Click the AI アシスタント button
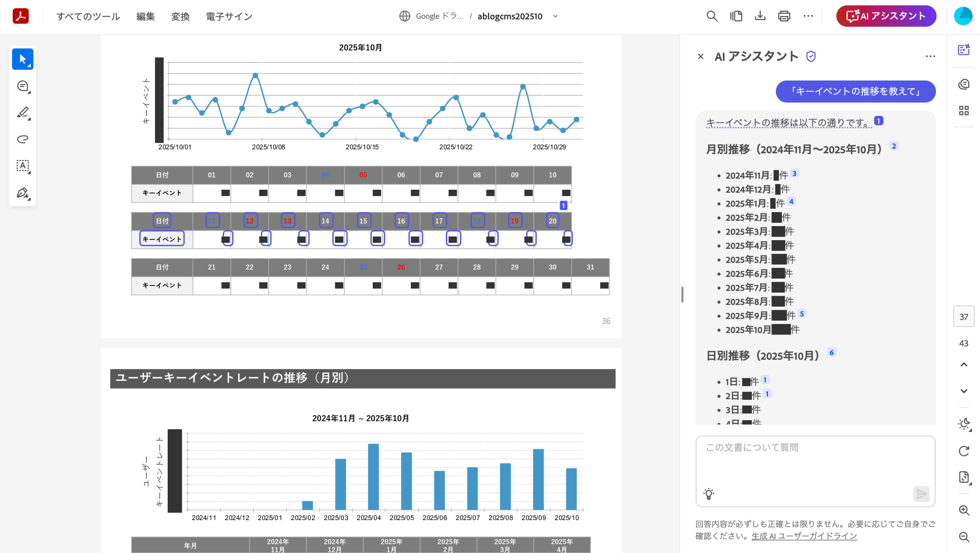Image resolution: width=980 pixels, height=553 pixels. pyautogui.click(x=885, y=16)
